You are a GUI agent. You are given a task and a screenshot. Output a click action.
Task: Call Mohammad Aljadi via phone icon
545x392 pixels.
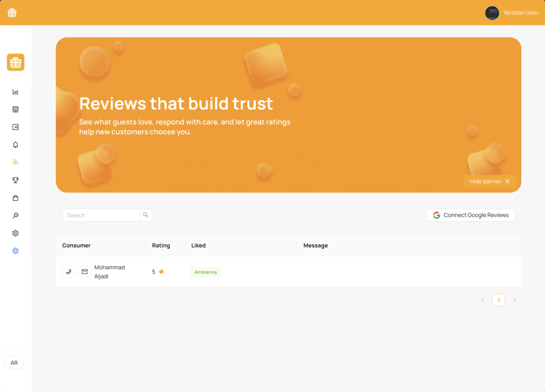click(69, 272)
